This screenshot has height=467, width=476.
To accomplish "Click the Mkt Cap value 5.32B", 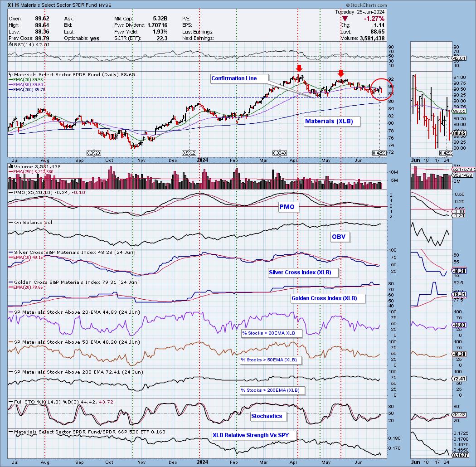I will (x=160, y=19).
